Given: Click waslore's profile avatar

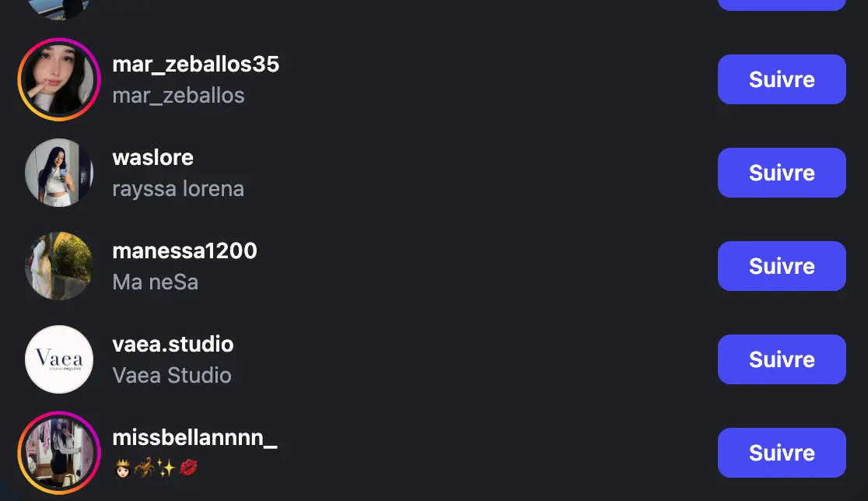Looking at the screenshot, I should 59,173.
